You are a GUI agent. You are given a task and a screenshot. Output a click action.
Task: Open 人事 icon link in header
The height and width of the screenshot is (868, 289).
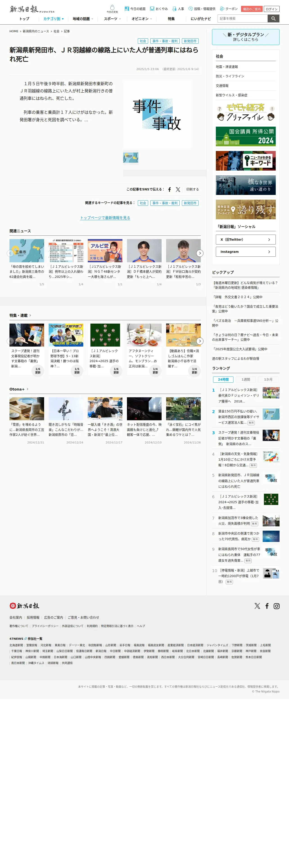[178, 9]
